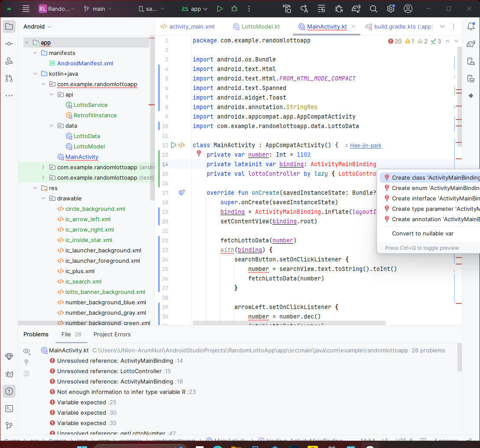This screenshot has height=448, width=480.
Task: Open the Logcat tool window
Action: pyautogui.click(x=9, y=374)
